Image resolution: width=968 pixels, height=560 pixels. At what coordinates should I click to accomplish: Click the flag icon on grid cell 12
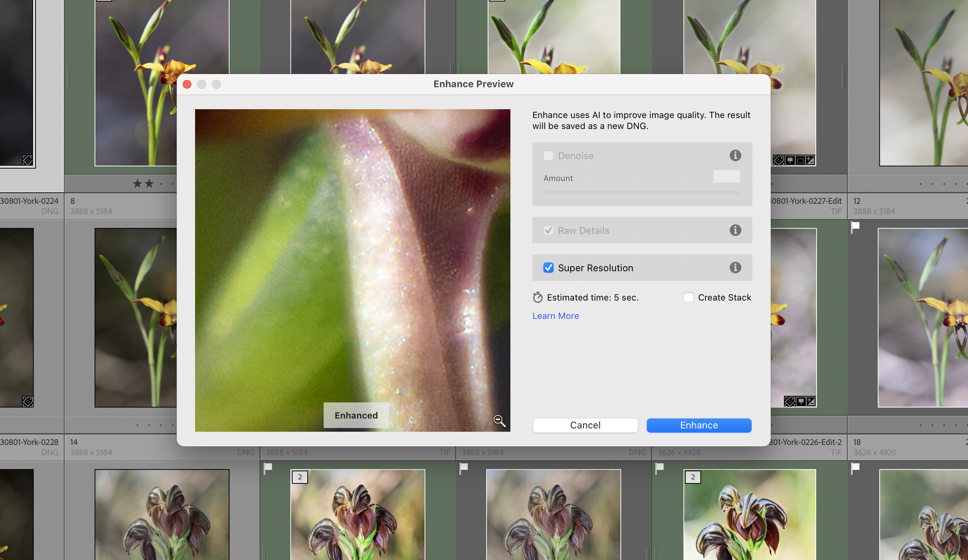(855, 226)
